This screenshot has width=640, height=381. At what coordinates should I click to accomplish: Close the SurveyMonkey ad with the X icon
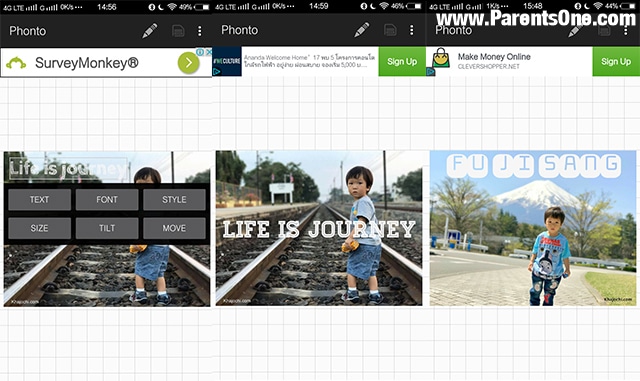209,52
